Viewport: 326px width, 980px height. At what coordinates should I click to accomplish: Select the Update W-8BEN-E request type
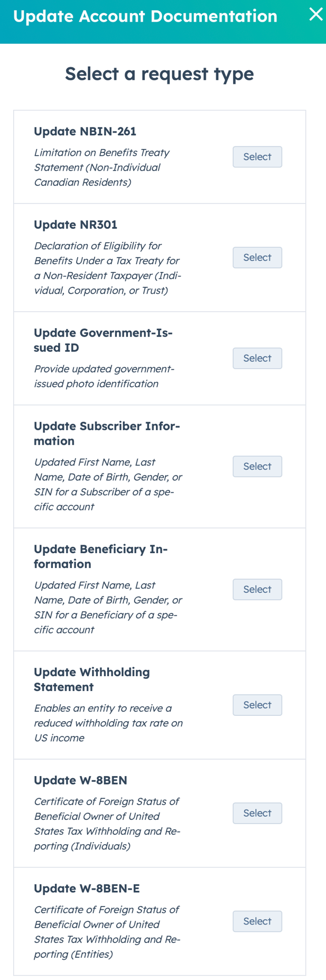(257, 921)
